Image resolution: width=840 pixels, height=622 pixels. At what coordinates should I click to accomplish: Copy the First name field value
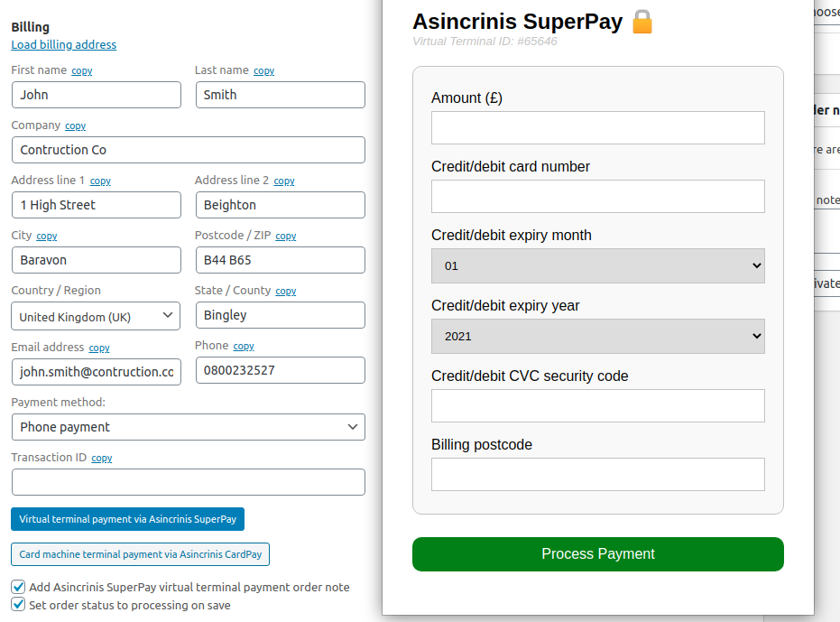(x=81, y=70)
